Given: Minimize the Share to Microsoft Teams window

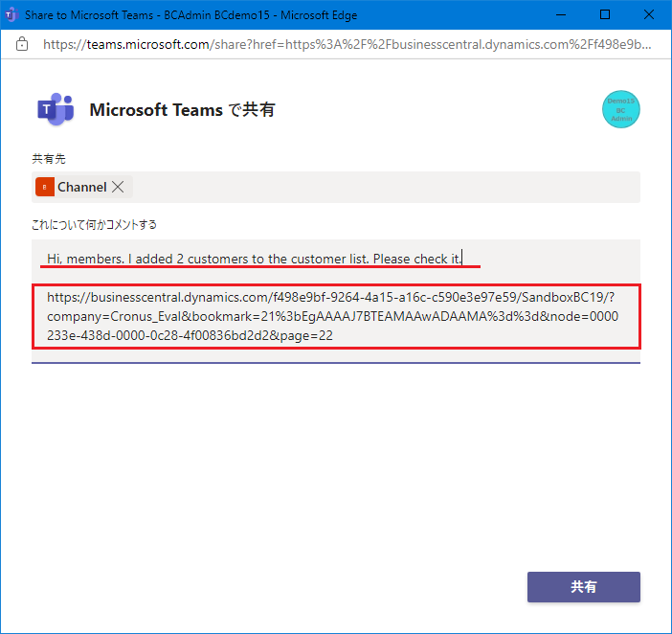Looking at the screenshot, I should pyautogui.click(x=560, y=14).
